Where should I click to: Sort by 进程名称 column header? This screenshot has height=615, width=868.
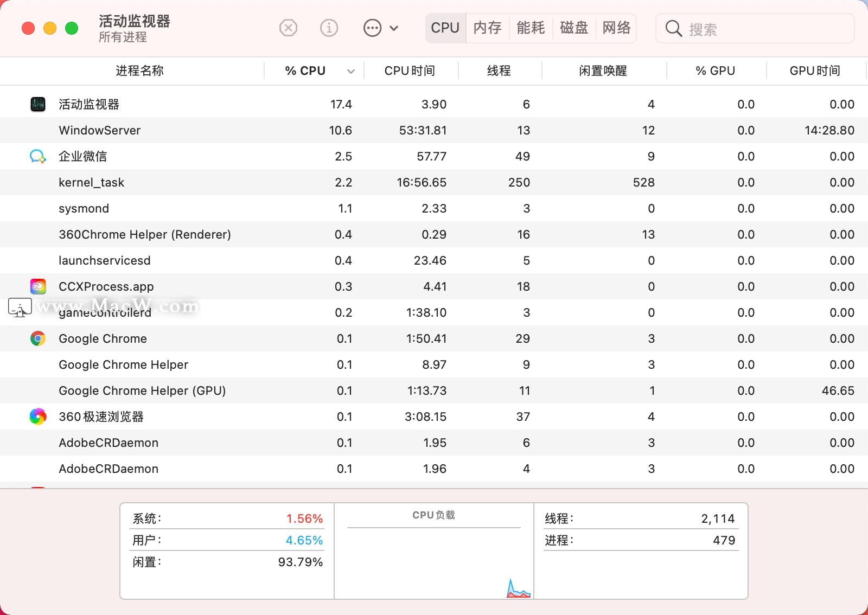click(x=139, y=71)
